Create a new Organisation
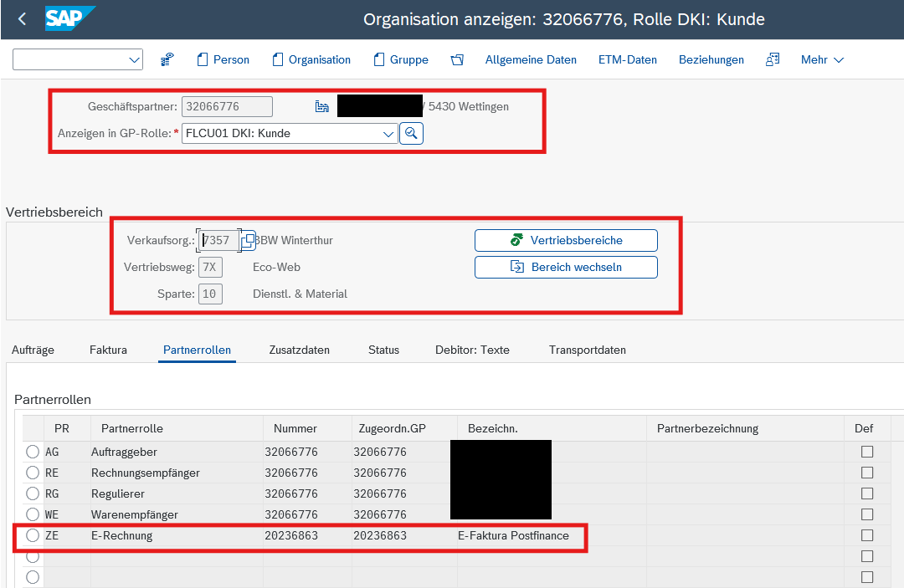The height and width of the screenshot is (588, 904). 311,60
